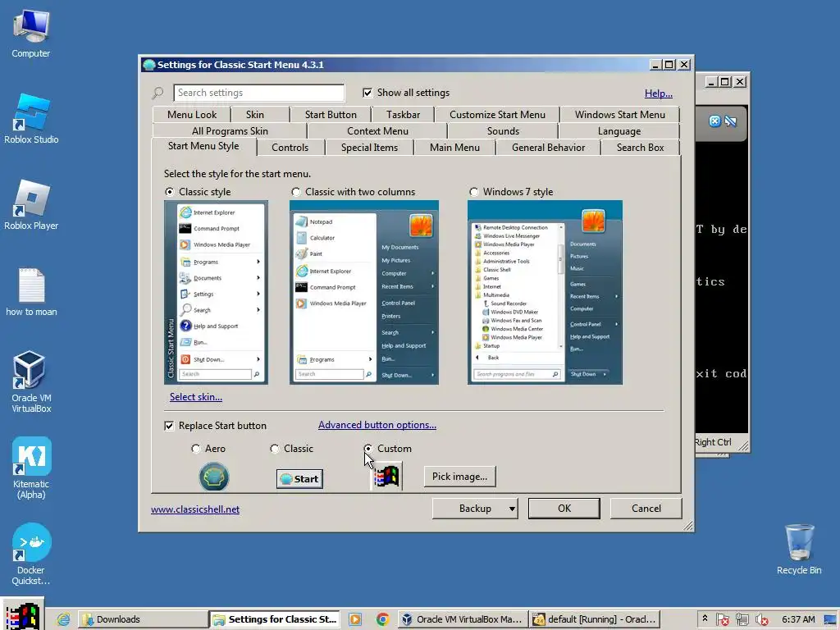Select the 'how to moan' text file
The width and height of the screenshot is (840, 630).
[x=31, y=292]
